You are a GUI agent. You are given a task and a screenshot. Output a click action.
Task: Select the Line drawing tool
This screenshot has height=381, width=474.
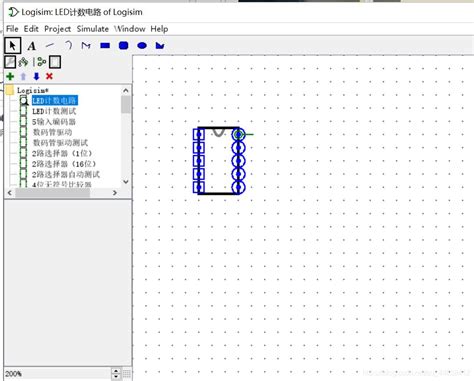[50, 45]
